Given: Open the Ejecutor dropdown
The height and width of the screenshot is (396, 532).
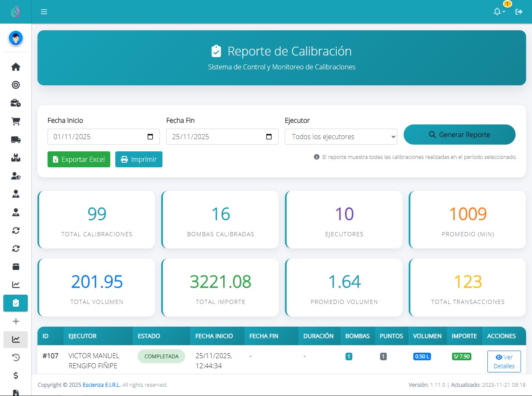Looking at the screenshot, I should tap(341, 137).
